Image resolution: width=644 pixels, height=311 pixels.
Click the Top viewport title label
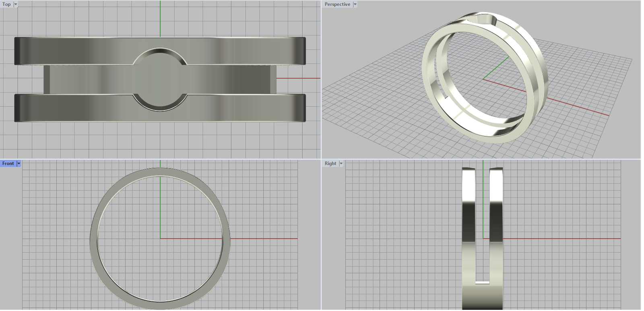pyautogui.click(x=6, y=4)
